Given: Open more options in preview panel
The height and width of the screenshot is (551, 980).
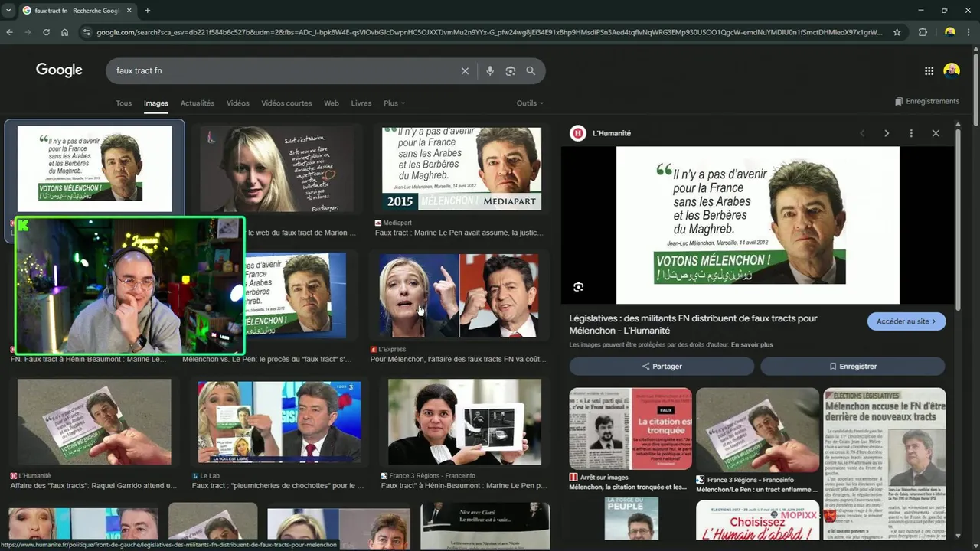Looking at the screenshot, I should (x=911, y=133).
